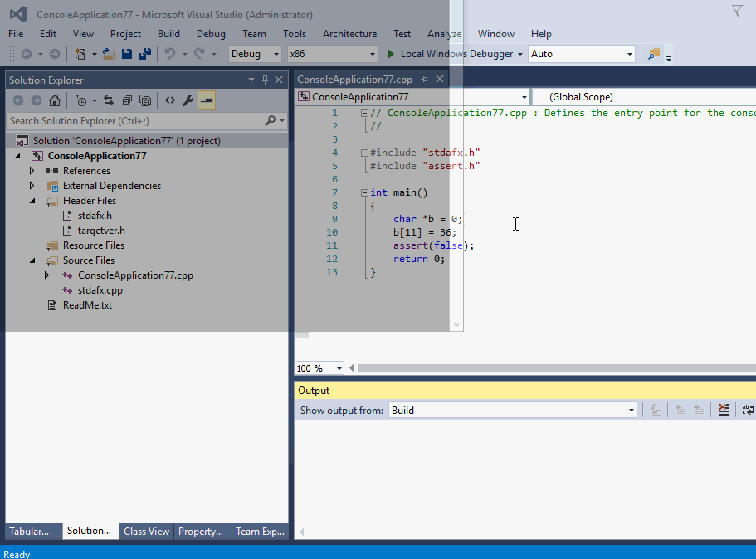756x559 pixels.
Task: Click the Go to Previous Message output icon
Action: coord(680,410)
